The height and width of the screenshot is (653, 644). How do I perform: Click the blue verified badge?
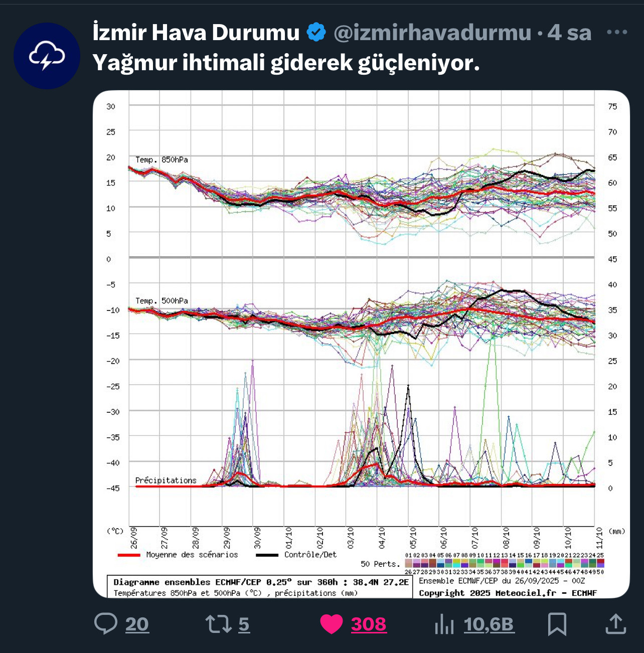click(316, 33)
